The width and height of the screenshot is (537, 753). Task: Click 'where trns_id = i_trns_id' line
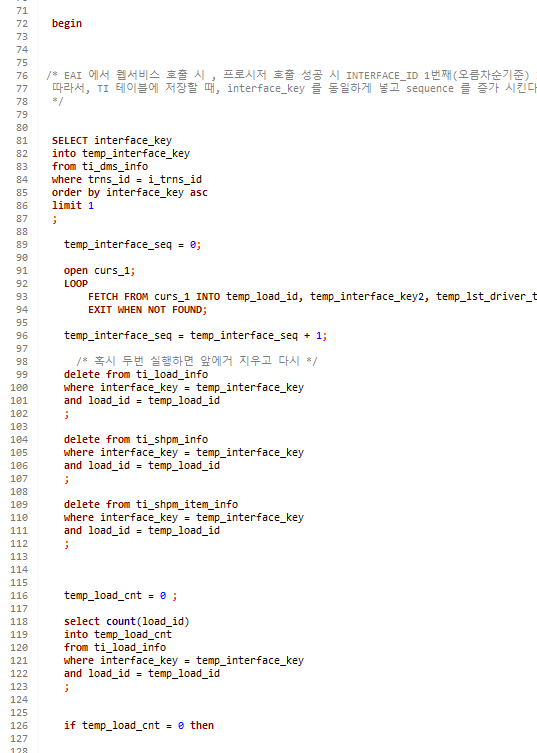127,180
